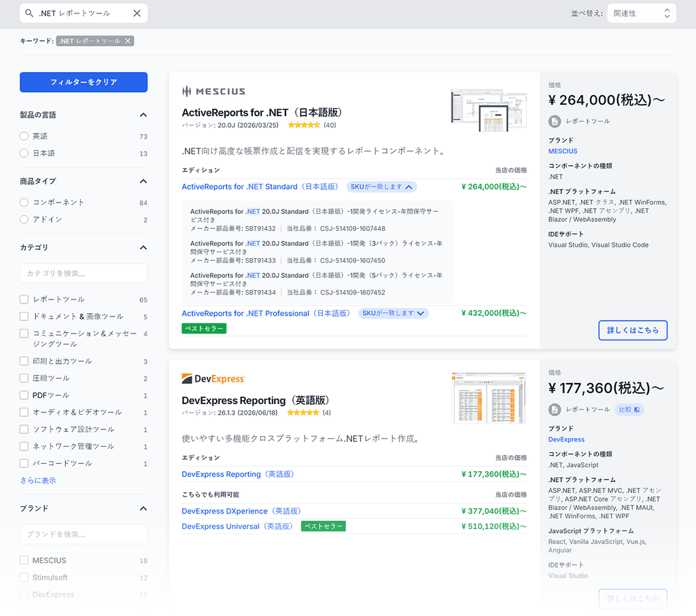Open DevExpress Reporting edition row link
The image size is (696, 616).
tap(239, 474)
